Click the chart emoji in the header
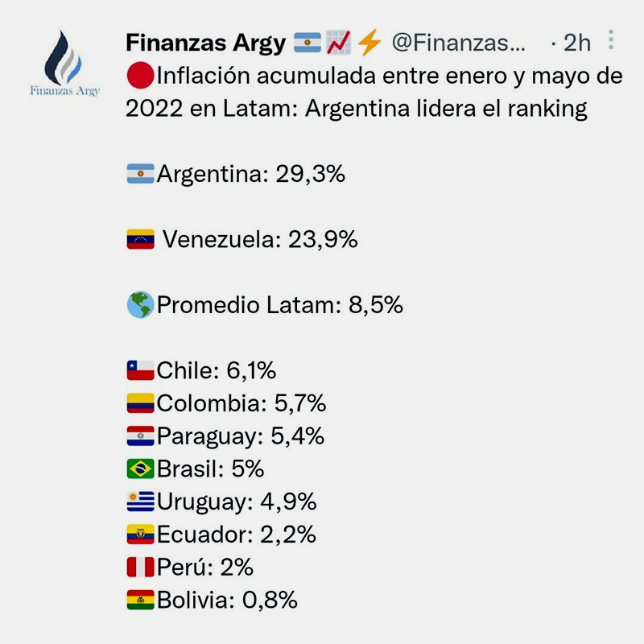The height and width of the screenshot is (644, 644). pyautogui.click(x=337, y=42)
